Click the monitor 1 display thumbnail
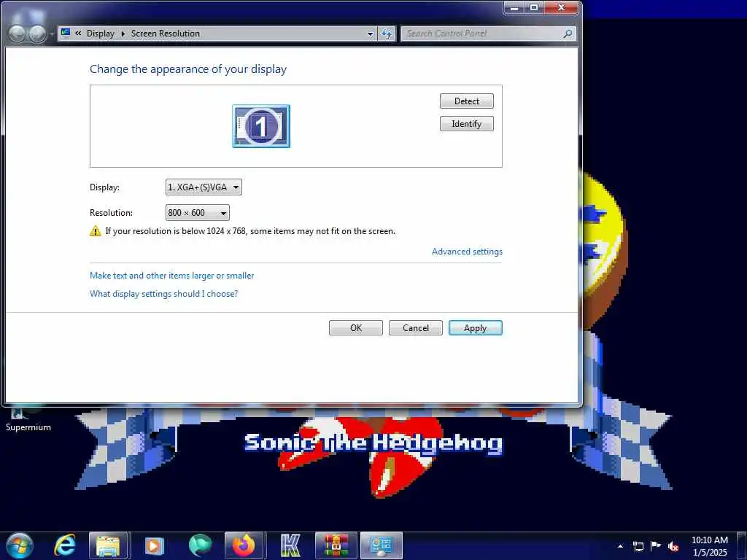The height and width of the screenshot is (560, 747). click(x=261, y=126)
